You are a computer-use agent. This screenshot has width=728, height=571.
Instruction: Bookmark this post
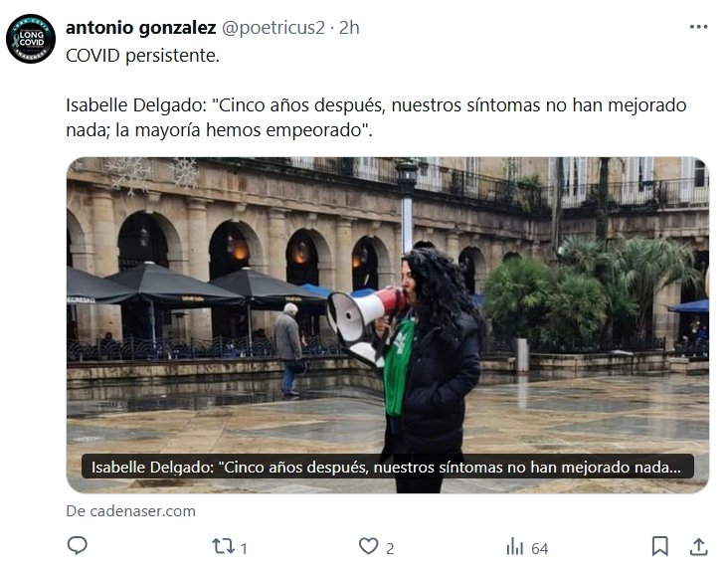pos(659,546)
